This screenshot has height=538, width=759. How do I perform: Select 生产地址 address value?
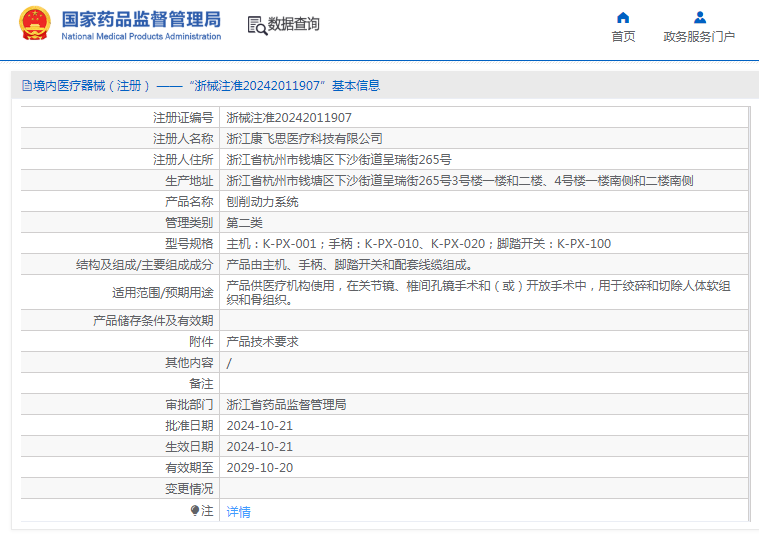point(460,181)
